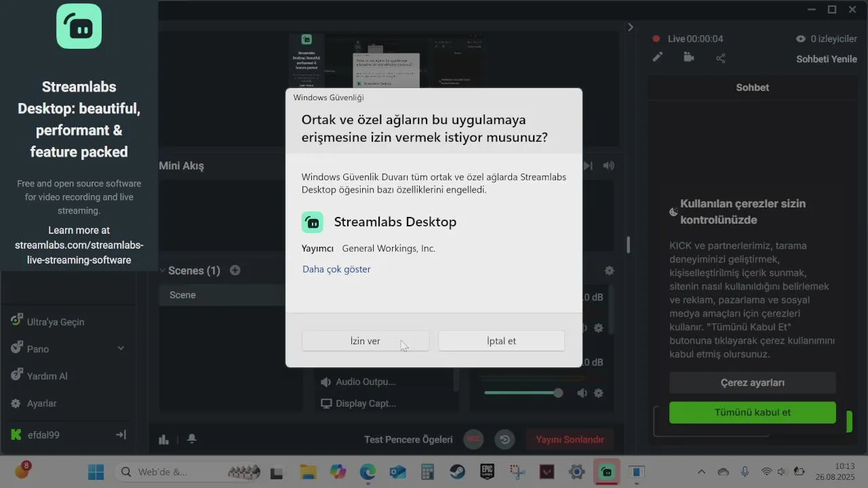Open Windows Settings gear on taskbar

[x=577, y=472]
